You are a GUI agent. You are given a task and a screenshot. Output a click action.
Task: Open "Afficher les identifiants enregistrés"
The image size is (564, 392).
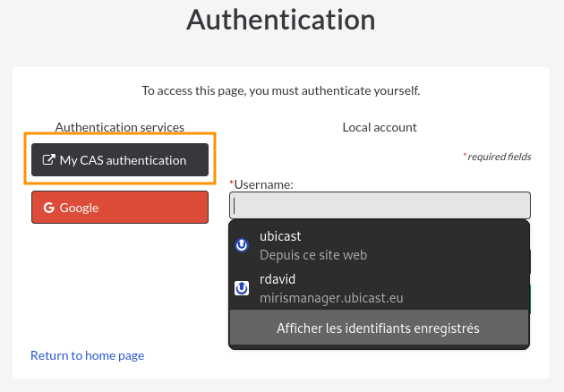click(x=379, y=328)
